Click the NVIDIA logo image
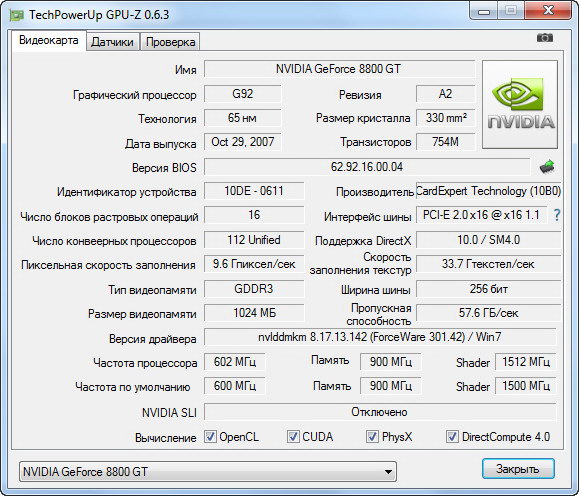Viewport: 579px width, 496px height. 520,105
